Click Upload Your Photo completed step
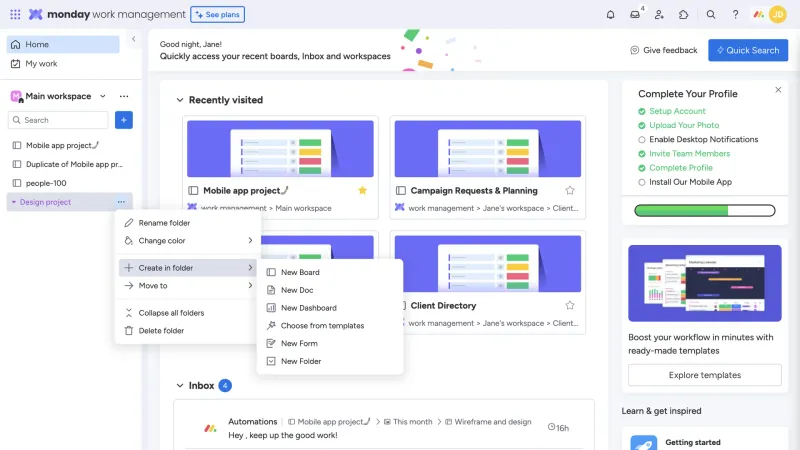The height and width of the screenshot is (450, 800). point(678,126)
